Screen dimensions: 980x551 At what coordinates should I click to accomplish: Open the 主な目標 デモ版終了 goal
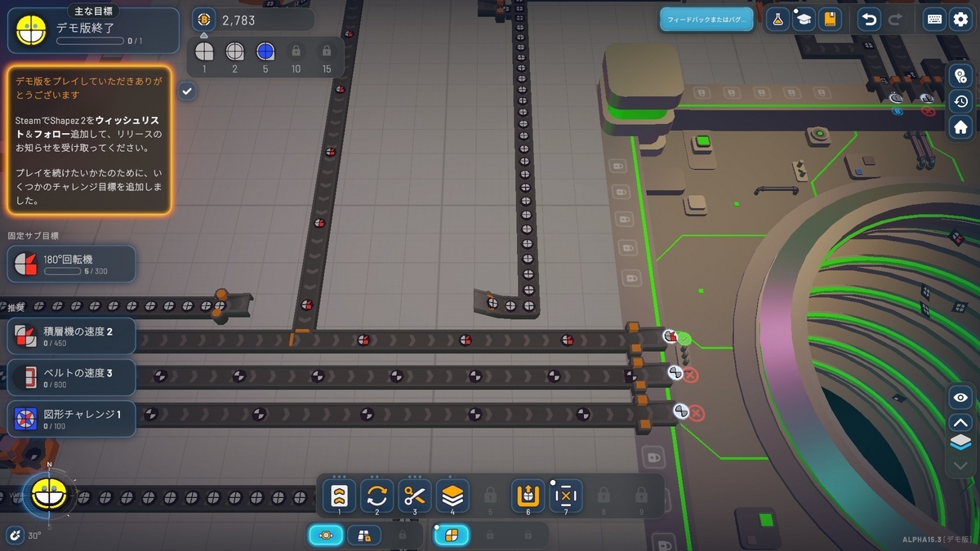(93, 30)
